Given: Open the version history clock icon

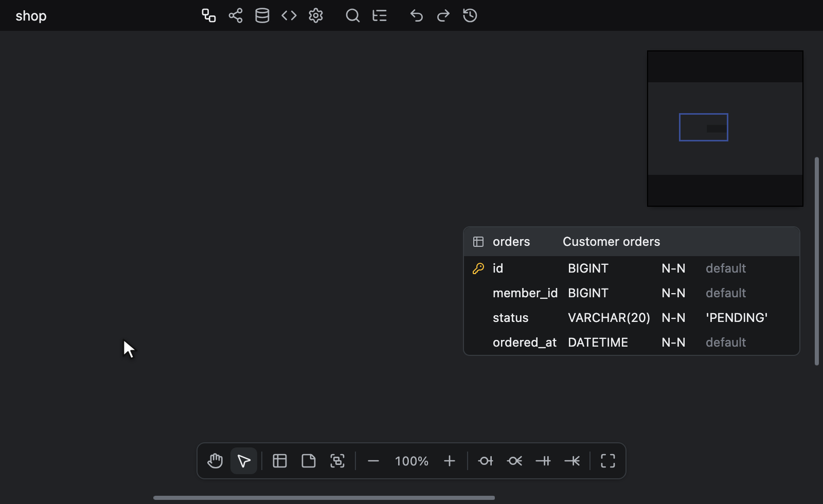Looking at the screenshot, I should pos(470,15).
